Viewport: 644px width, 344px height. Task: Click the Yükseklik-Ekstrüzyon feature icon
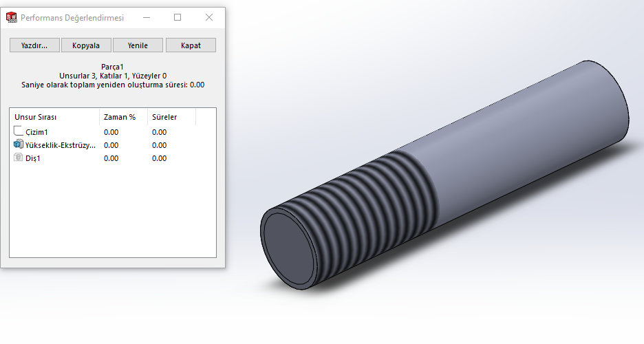19,144
